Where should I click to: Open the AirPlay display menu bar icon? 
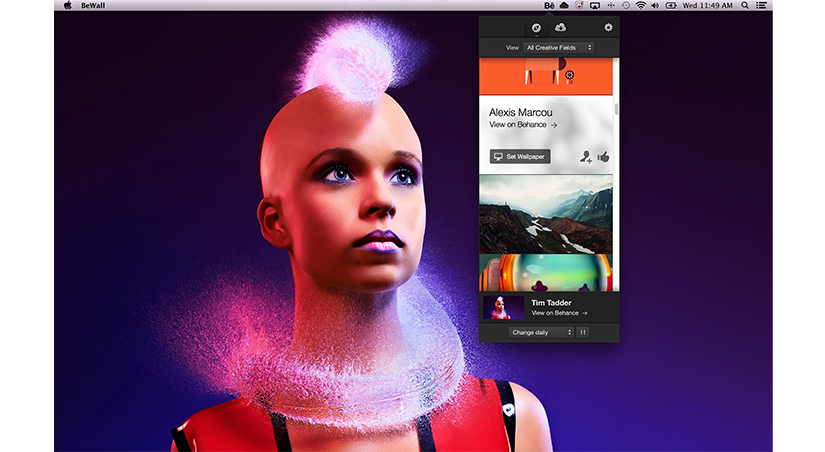click(x=595, y=5)
